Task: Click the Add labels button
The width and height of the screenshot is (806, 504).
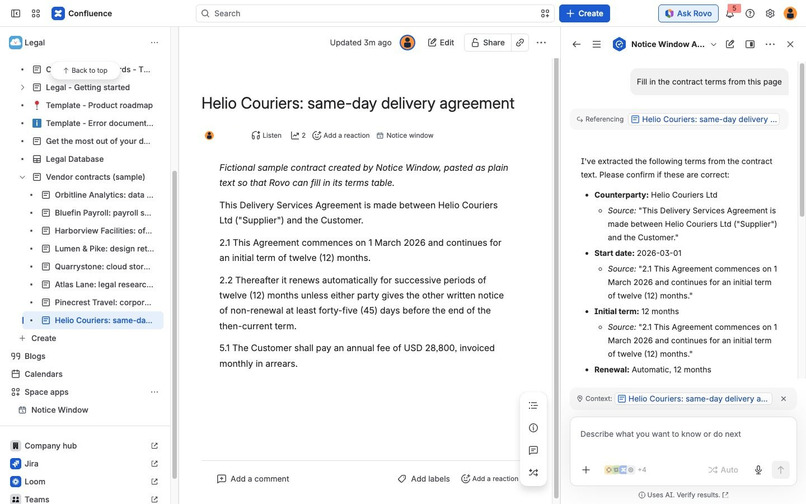Action: (424, 479)
